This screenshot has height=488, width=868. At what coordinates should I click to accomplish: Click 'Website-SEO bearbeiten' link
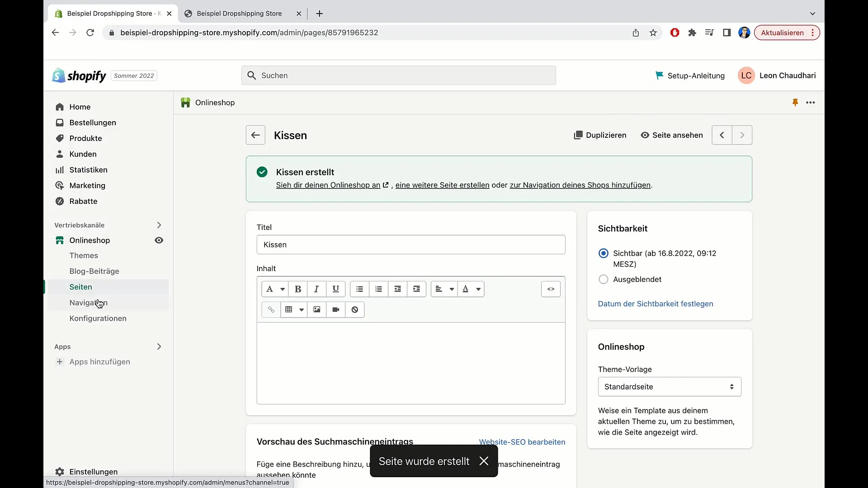[522, 442]
